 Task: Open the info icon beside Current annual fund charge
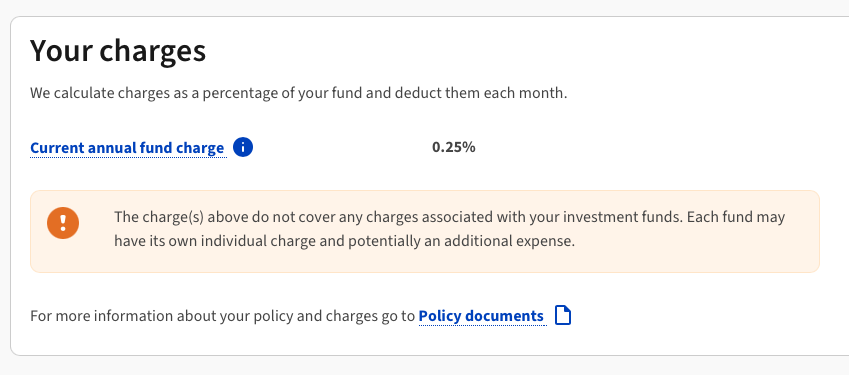(243, 147)
